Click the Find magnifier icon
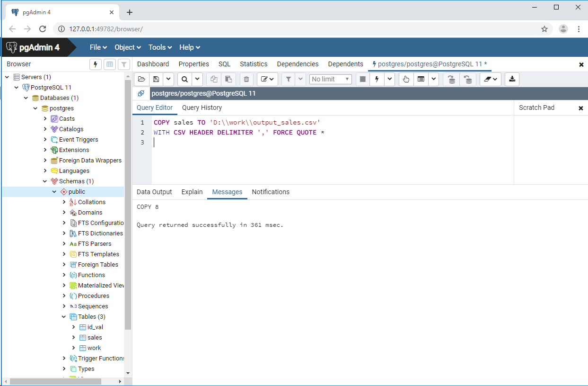Image resolution: width=588 pixels, height=386 pixels. point(184,79)
